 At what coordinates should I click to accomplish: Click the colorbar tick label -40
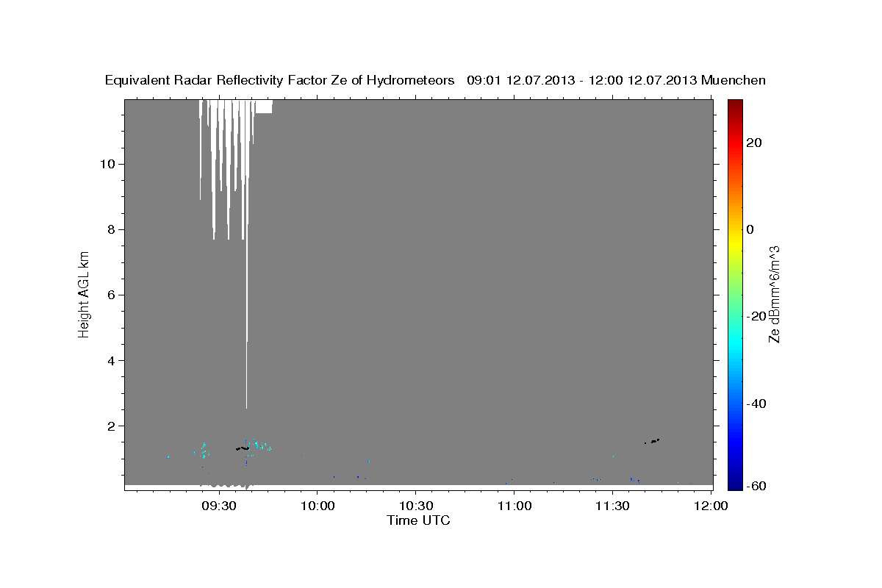tap(755, 403)
